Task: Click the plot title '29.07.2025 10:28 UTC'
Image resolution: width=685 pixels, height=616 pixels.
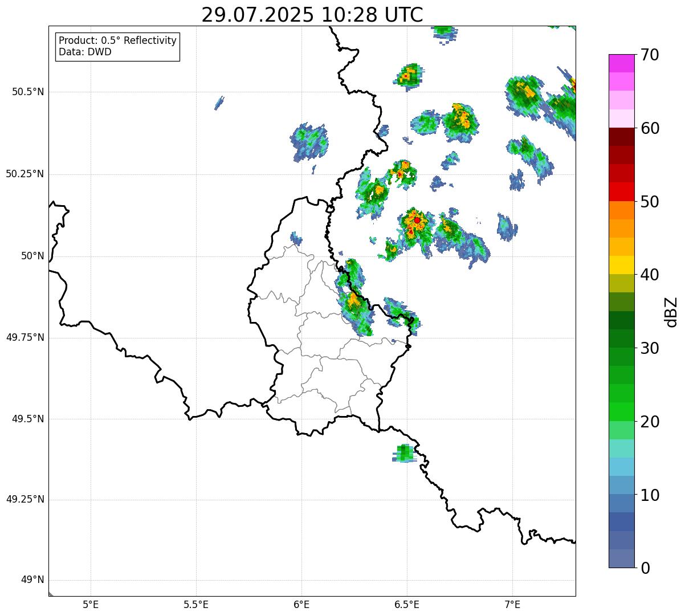Action: [x=312, y=15]
